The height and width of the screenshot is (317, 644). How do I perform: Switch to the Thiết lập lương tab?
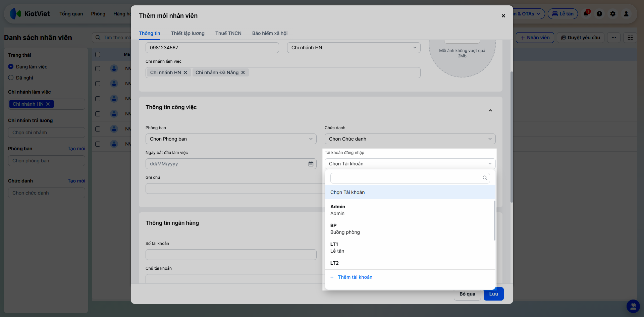188,33
